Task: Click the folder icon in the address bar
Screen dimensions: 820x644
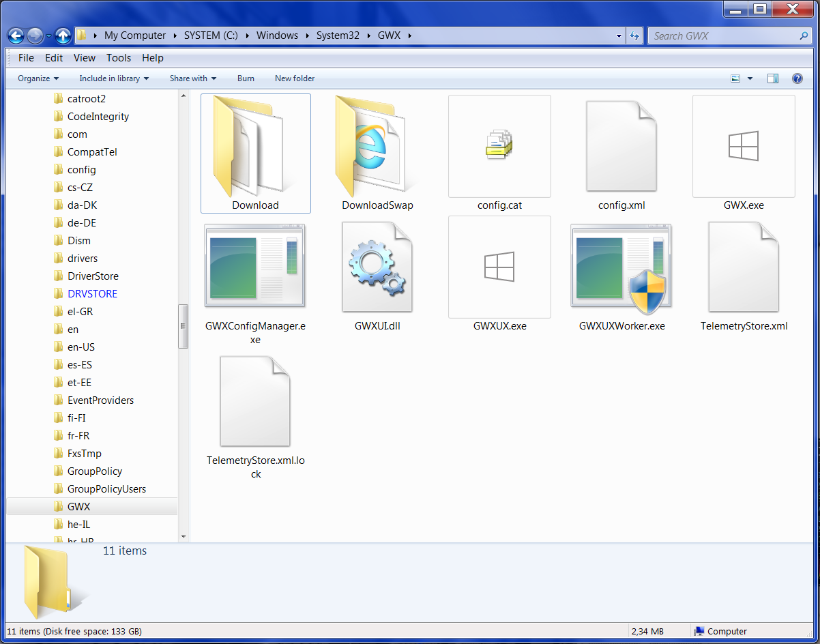Action: tap(82, 35)
